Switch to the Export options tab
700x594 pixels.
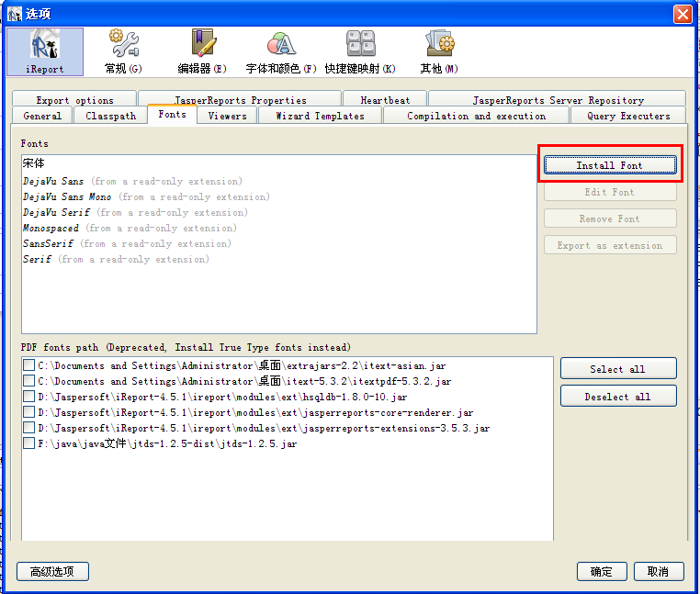point(74,99)
